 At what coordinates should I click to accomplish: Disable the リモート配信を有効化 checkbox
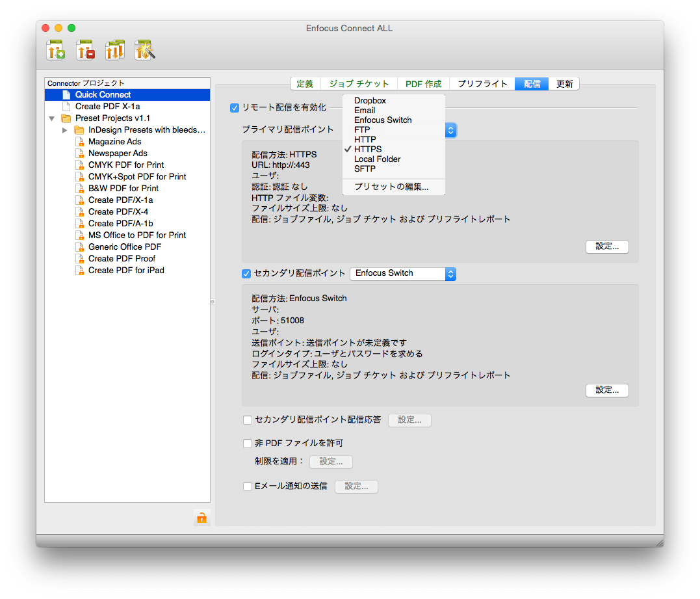coord(235,108)
